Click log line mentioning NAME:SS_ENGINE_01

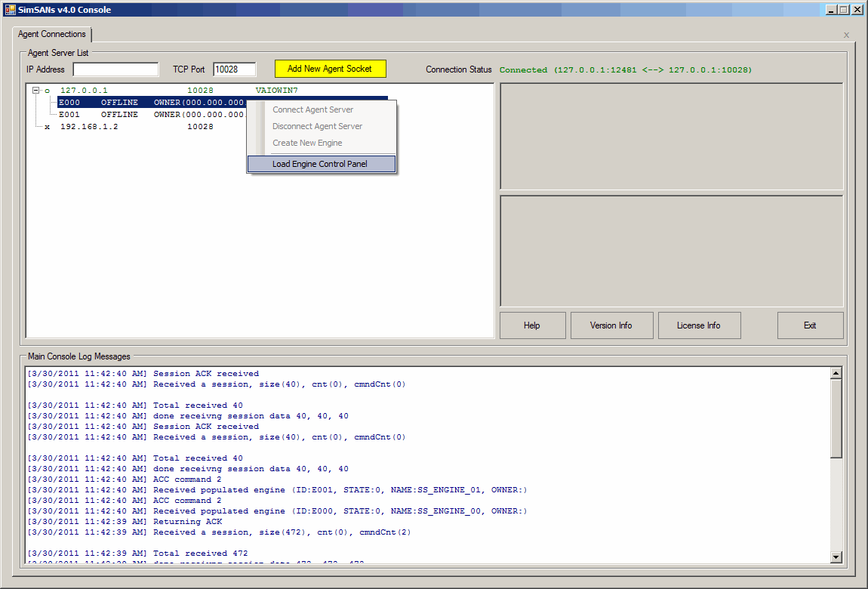[277, 490]
